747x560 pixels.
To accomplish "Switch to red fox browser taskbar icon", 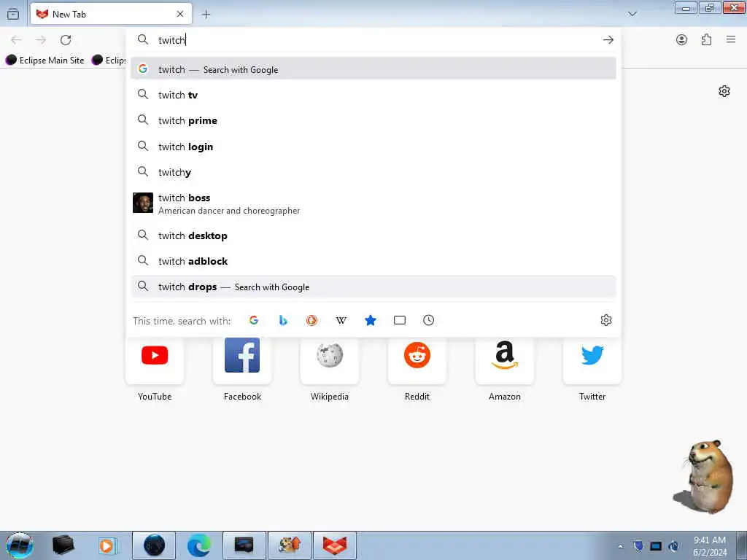I will (334, 545).
